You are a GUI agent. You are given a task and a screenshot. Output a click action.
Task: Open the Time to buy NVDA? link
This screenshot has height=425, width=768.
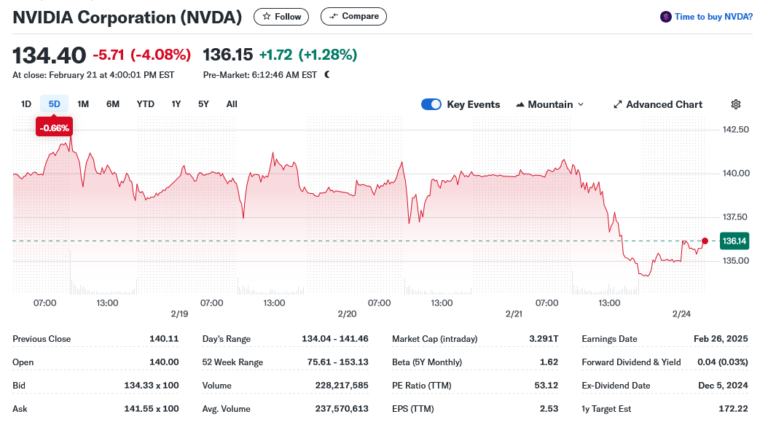713,17
